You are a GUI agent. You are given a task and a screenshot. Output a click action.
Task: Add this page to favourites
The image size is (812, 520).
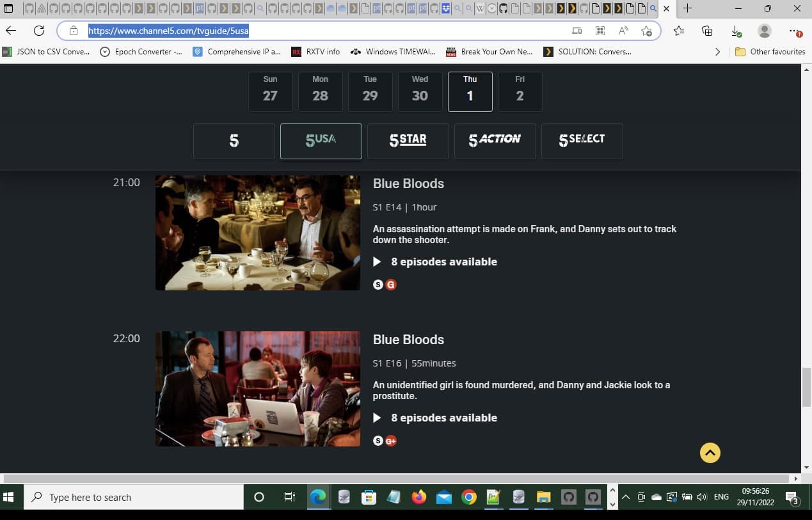click(x=646, y=31)
